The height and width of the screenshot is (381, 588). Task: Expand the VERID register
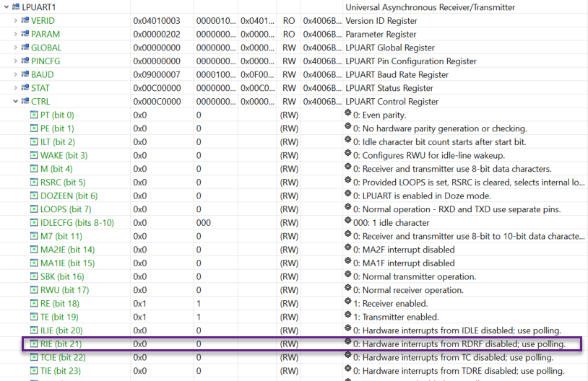pyautogui.click(x=15, y=21)
